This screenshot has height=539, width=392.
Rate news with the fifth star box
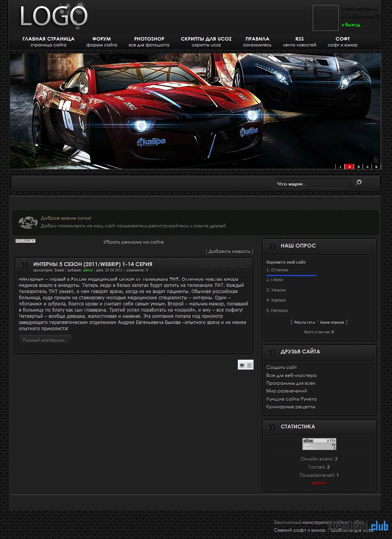[x=243, y=265]
